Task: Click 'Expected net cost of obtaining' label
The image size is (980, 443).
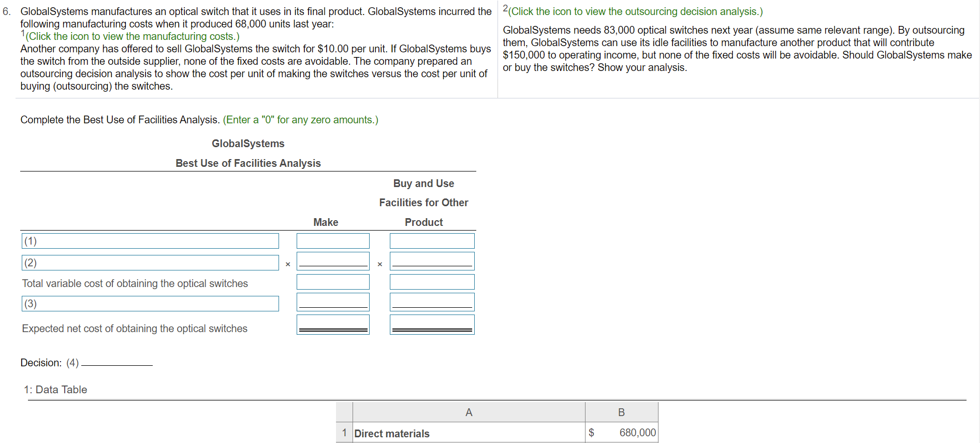Action: (135, 328)
